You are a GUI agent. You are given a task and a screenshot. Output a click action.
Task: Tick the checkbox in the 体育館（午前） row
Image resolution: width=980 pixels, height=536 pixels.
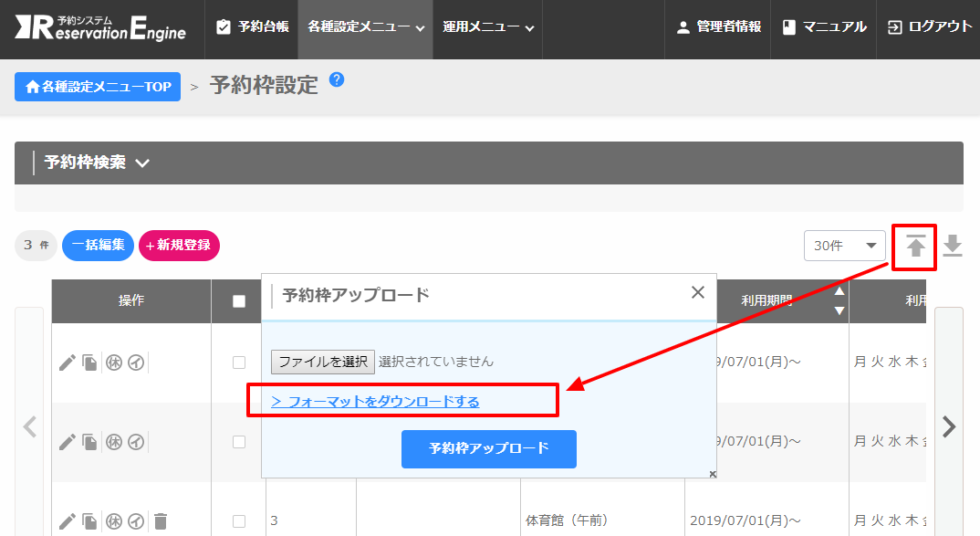point(239,521)
